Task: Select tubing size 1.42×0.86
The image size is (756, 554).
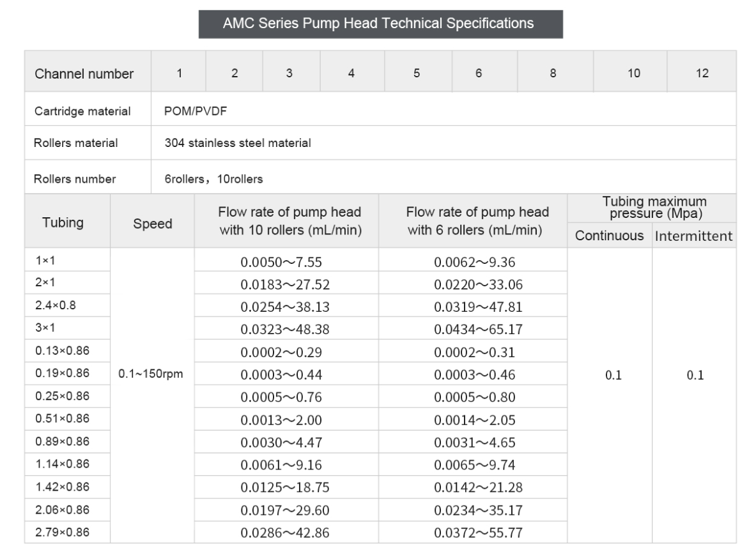Action: pyautogui.click(x=62, y=487)
